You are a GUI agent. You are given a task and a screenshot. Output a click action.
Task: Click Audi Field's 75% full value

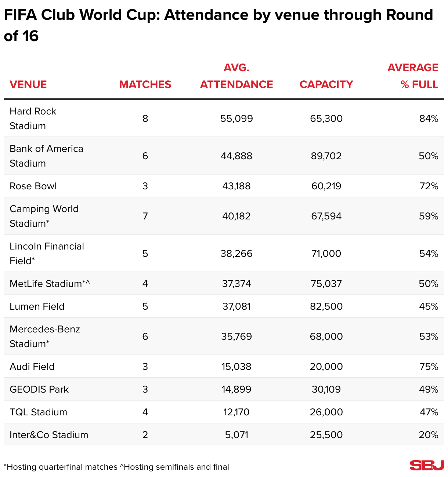[x=429, y=367]
